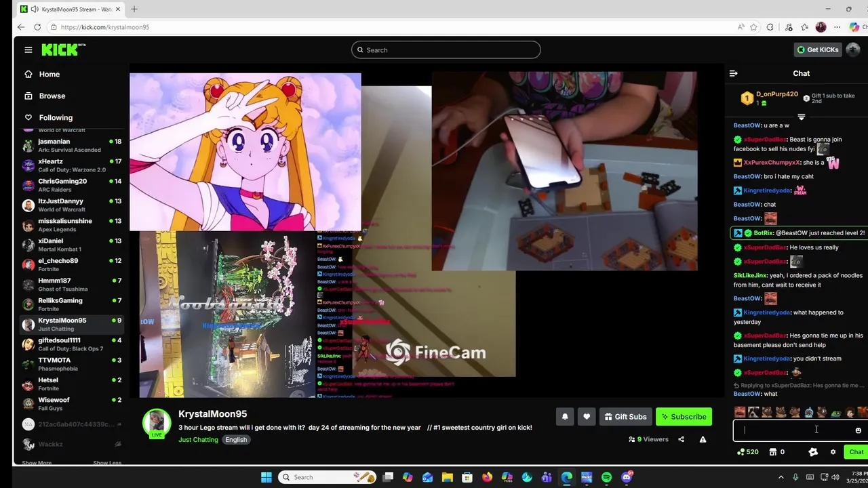
Task: Click the KrystalMoon95 channel name
Action: point(212,414)
